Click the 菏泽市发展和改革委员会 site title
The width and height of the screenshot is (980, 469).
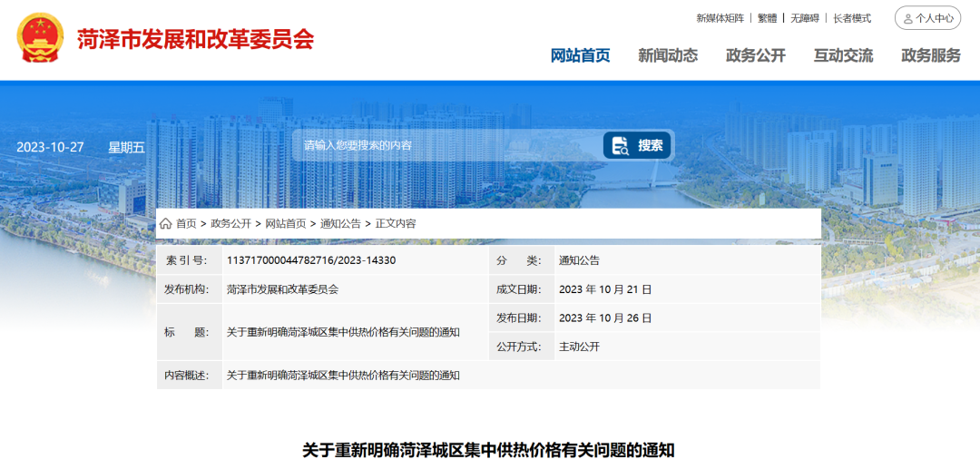[x=195, y=39]
